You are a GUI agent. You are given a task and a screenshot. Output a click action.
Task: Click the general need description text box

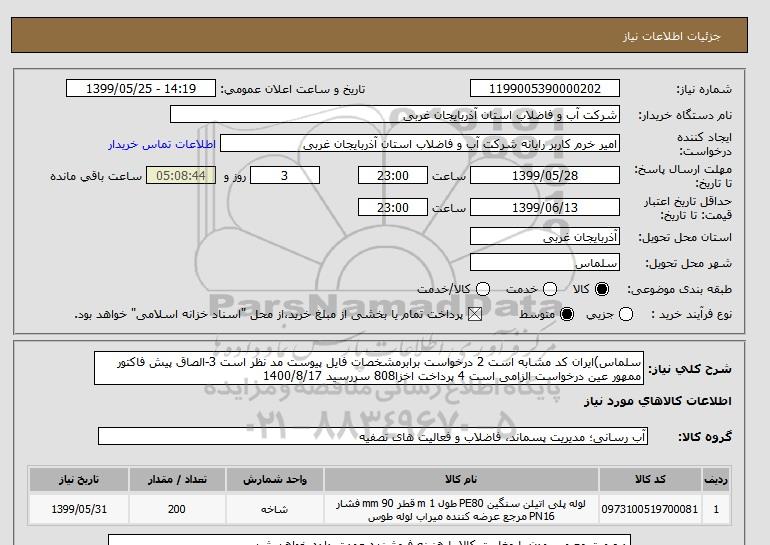click(369, 368)
